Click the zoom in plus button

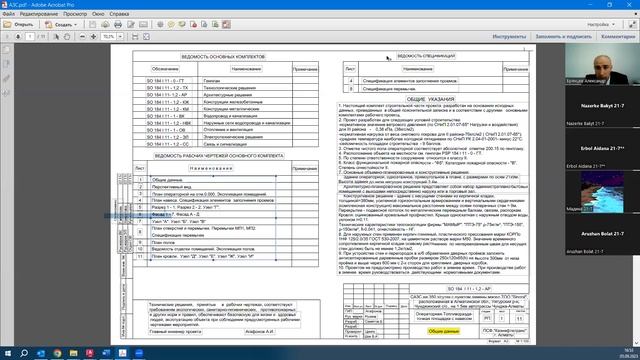(x=93, y=37)
